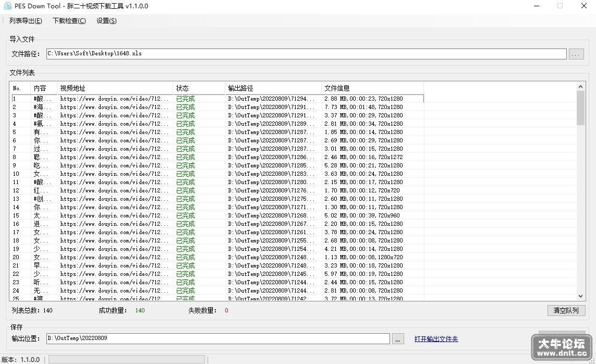Open the 列表导出(E) menu

click(26, 21)
